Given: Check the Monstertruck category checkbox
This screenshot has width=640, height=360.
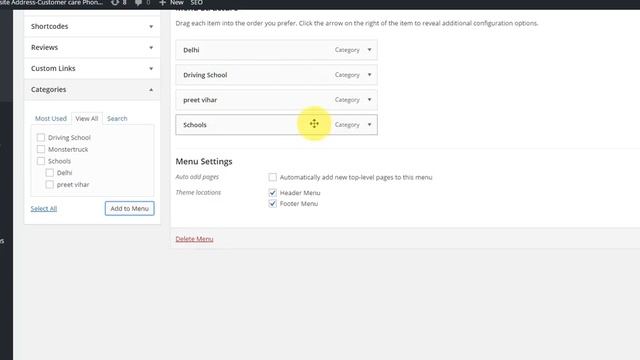Looking at the screenshot, I should [x=41, y=149].
